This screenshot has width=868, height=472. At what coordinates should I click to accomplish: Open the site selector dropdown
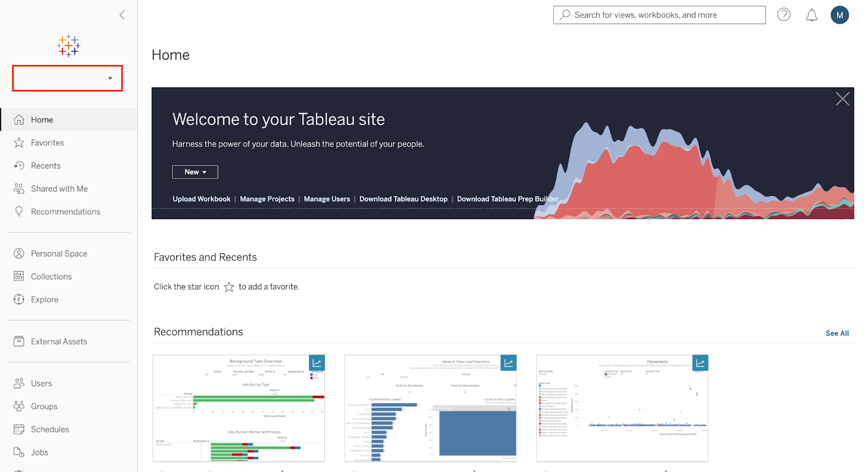[x=67, y=78]
